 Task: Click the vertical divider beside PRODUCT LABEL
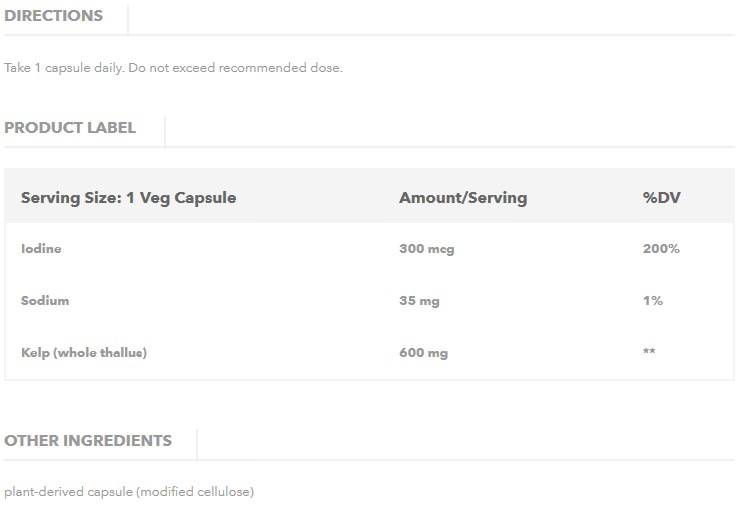click(x=165, y=130)
